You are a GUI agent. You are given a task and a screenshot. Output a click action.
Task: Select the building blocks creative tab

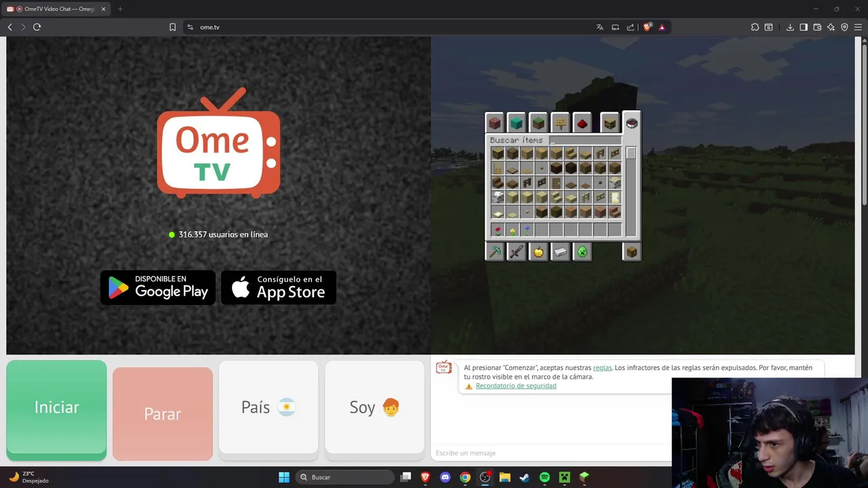coord(494,123)
